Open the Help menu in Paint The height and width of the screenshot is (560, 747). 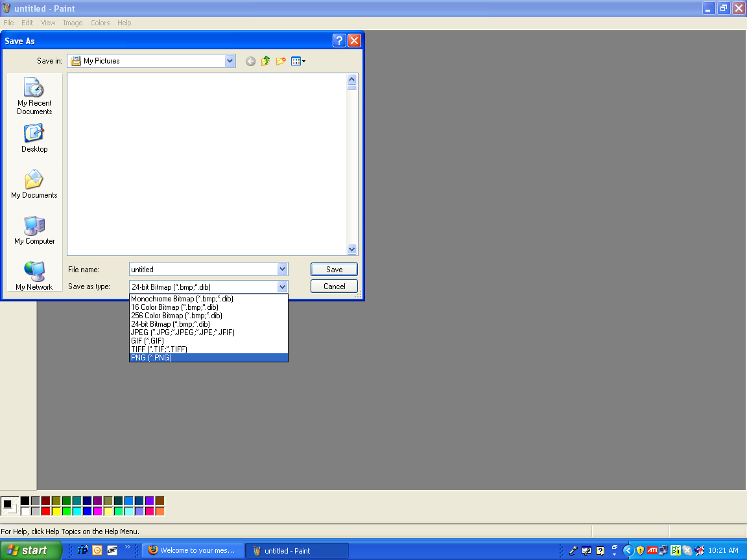pos(124,23)
